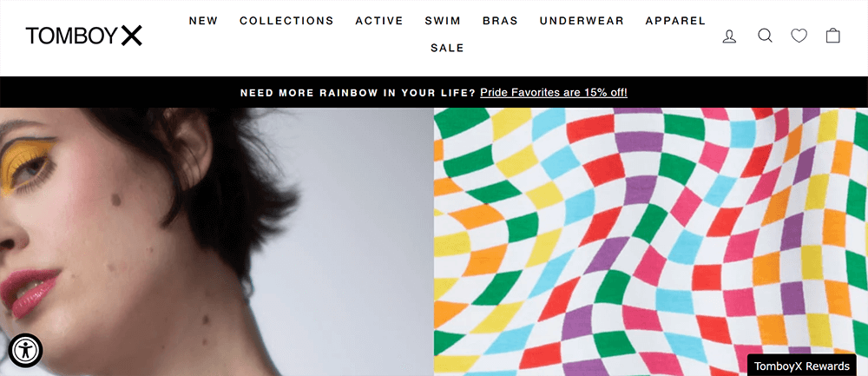
Task: Click the search magnifier icon
Action: tap(765, 36)
